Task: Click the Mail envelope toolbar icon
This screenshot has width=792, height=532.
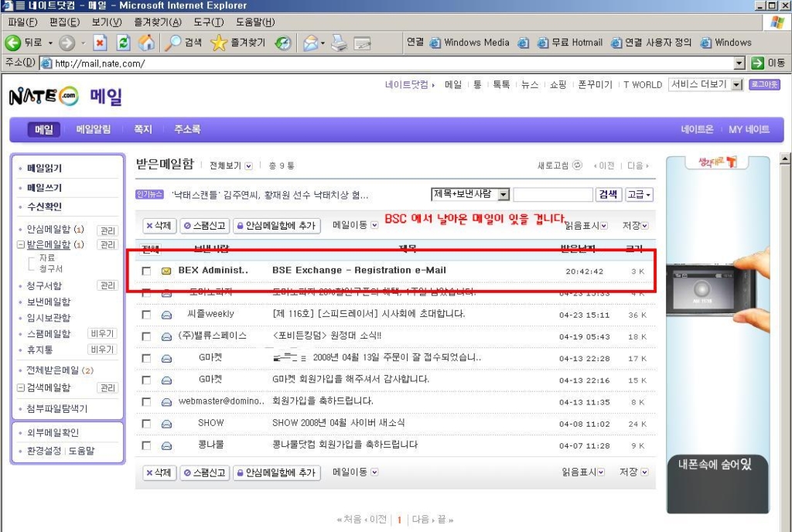Action: [311, 43]
